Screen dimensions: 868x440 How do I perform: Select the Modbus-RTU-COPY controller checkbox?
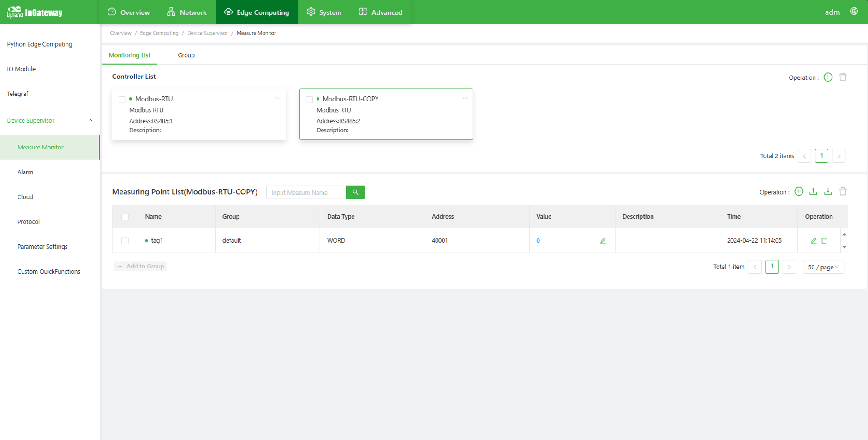coord(310,100)
